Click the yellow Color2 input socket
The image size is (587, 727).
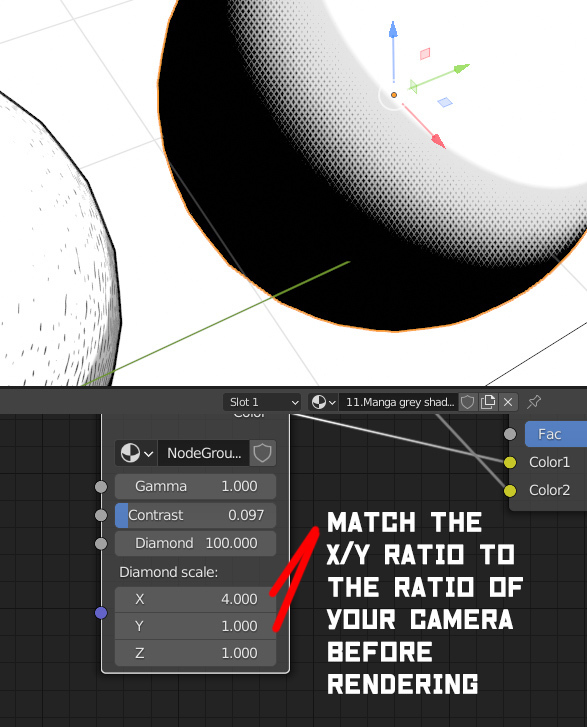[510, 491]
